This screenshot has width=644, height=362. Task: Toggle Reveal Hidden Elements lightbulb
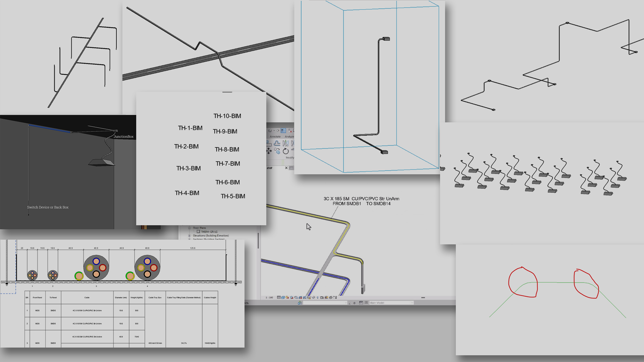tap(318, 297)
